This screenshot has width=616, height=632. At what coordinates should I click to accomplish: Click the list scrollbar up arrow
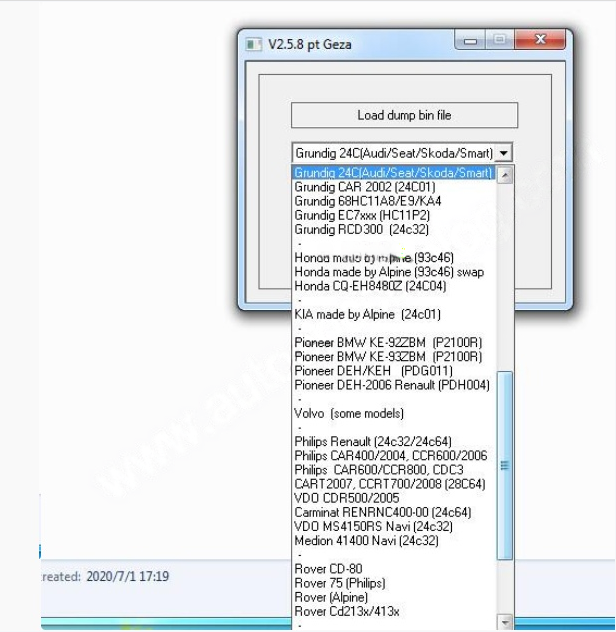505,175
